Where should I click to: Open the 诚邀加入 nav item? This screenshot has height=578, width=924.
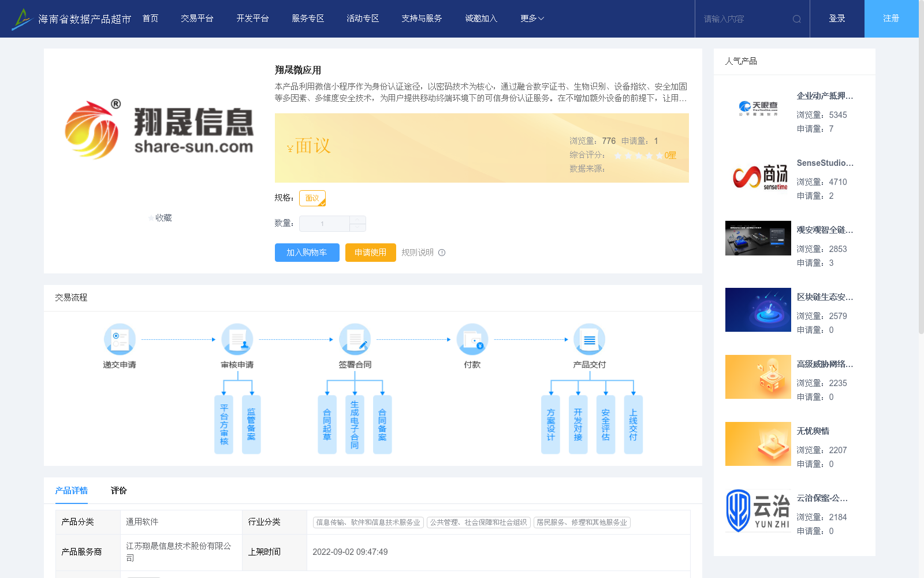click(x=481, y=18)
